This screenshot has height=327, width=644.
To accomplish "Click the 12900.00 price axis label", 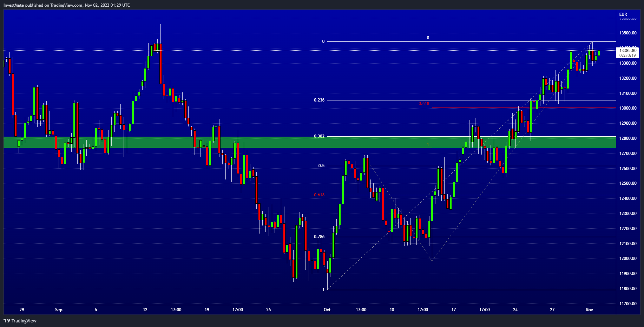I will (x=628, y=123).
